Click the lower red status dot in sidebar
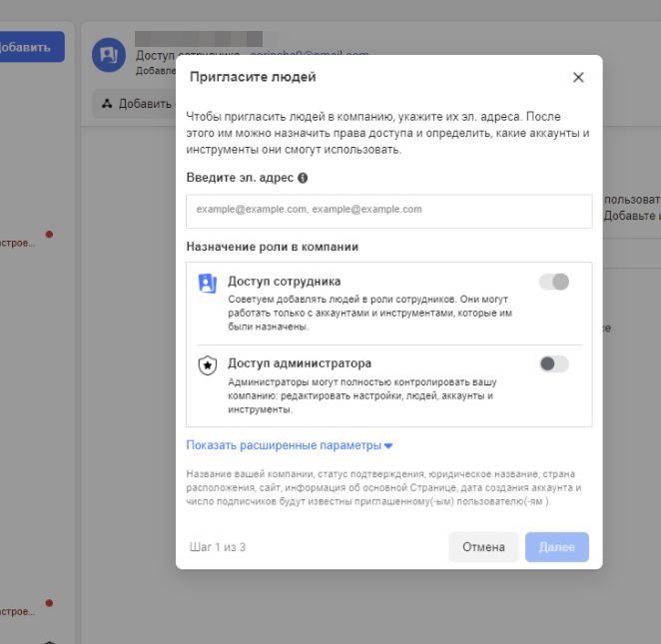This screenshot has width=661, height=644. [49, 603]
